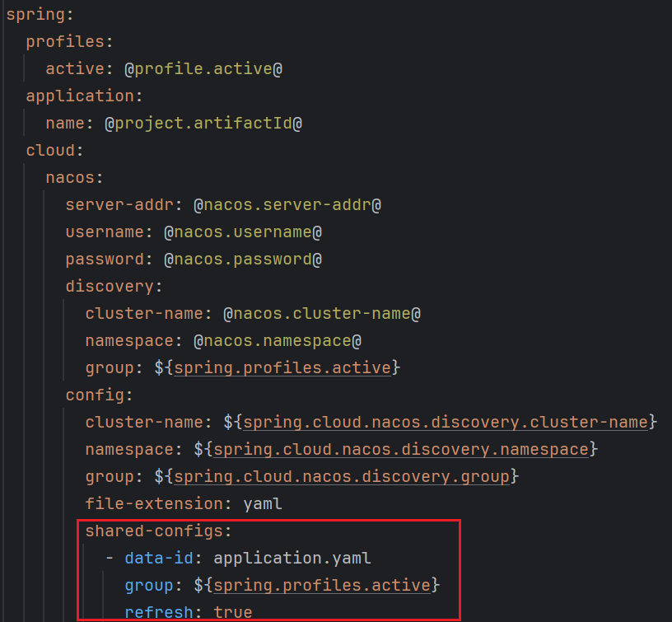Click the 'cloud:' key

pos(54,151)
